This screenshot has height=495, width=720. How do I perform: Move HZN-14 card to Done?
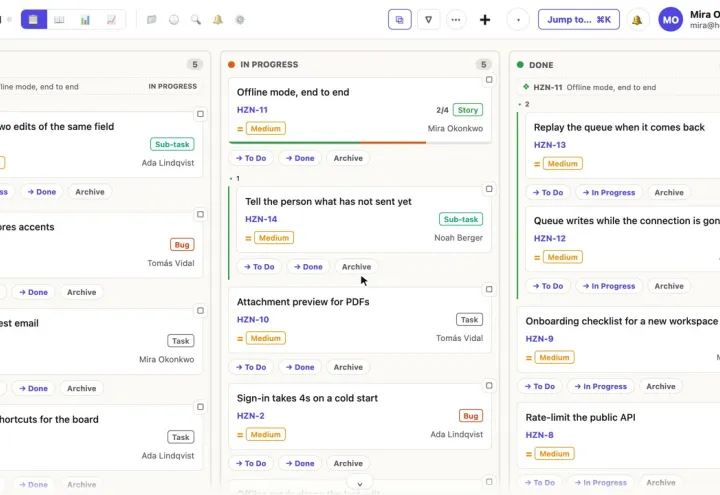(308, 267)
